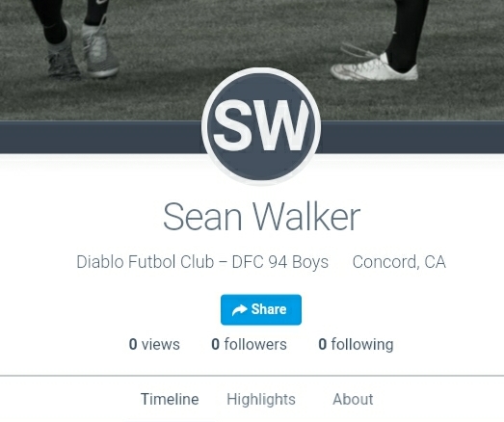View the 0 followers list
This screenshot has width=504, height=422.
coord(249,344)
